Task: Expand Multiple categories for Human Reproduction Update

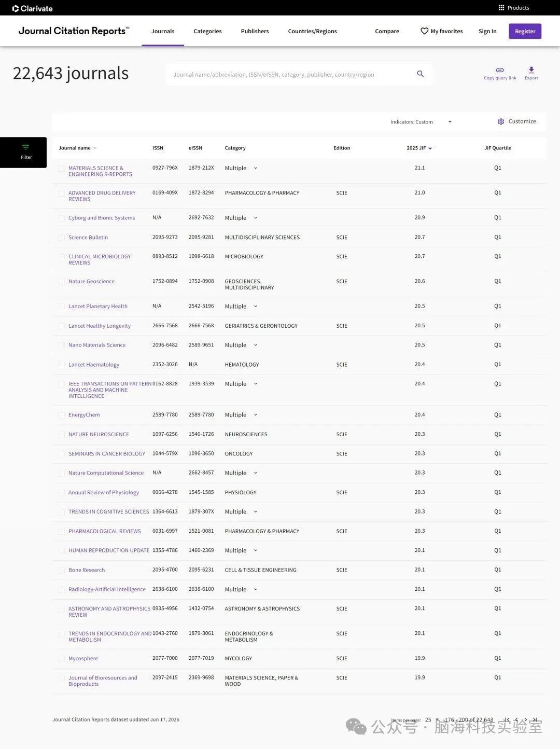Action: pos(256,550)
